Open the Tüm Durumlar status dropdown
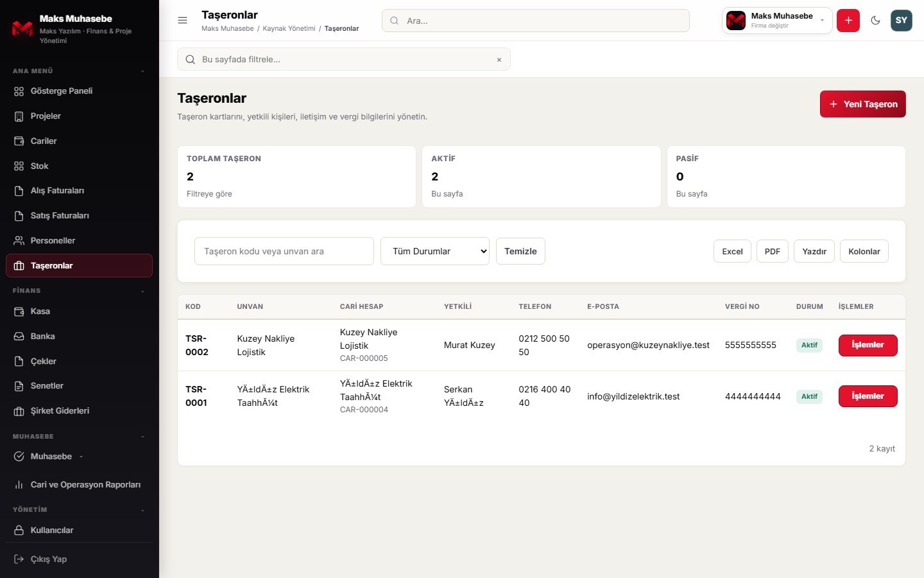 [x=435, y=251]
